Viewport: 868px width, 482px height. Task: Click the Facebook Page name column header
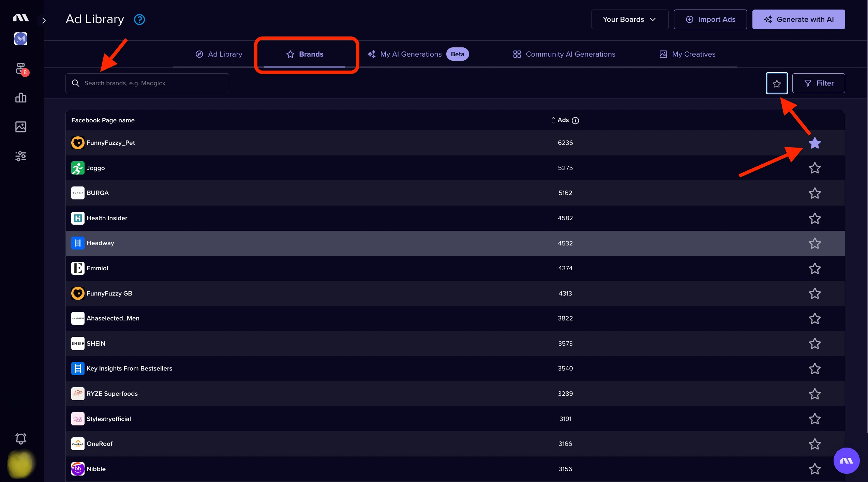[103, 120]
